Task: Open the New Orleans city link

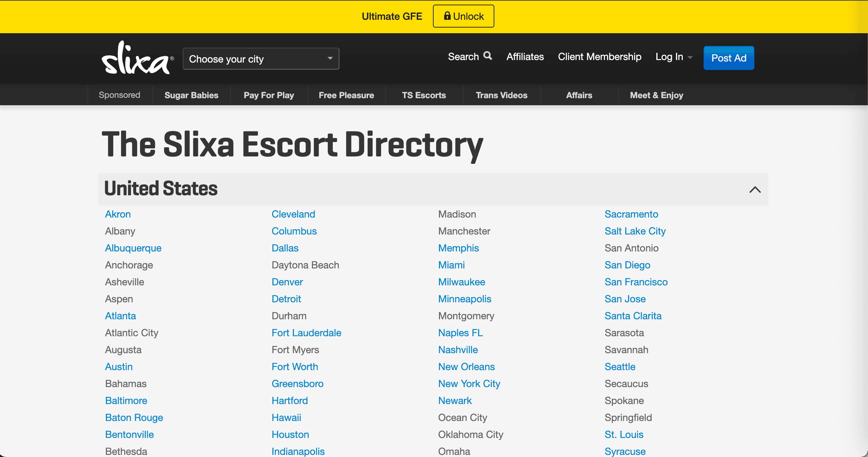Action: (466, 367)
